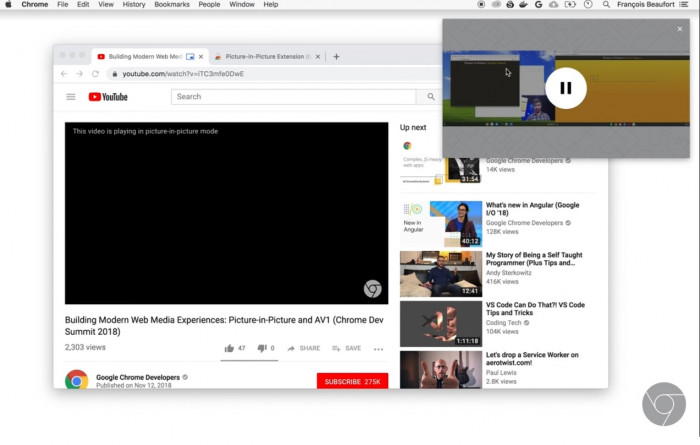Viewport: 700px width, 445px height.
Task: Click the Google G menu bar icon
Action: click(538, 4)
